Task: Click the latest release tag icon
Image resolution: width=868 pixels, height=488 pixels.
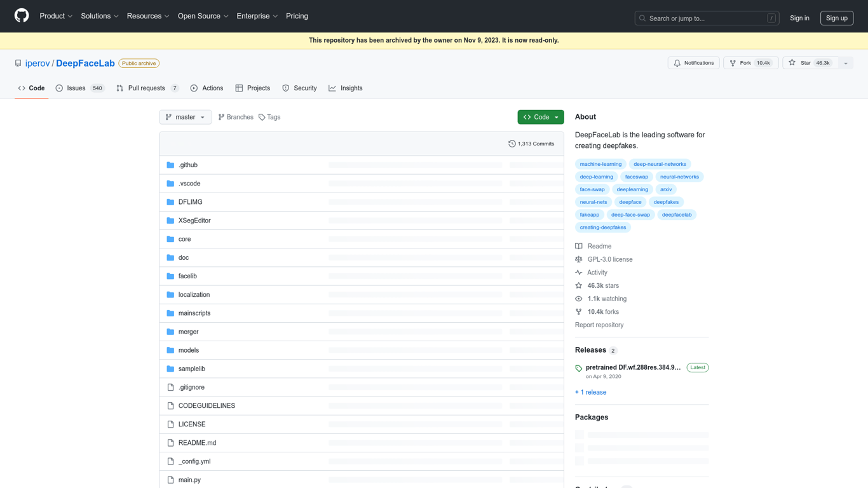Action: [x=579, y=368]
